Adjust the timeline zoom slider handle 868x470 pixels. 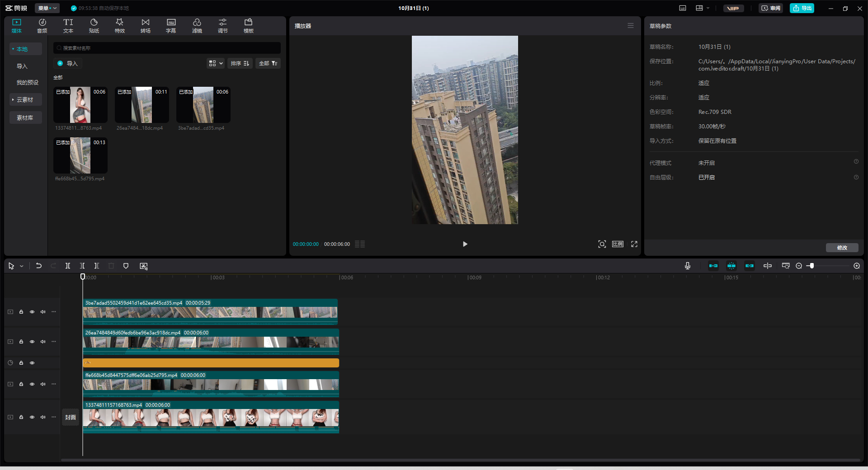[811, 266]
